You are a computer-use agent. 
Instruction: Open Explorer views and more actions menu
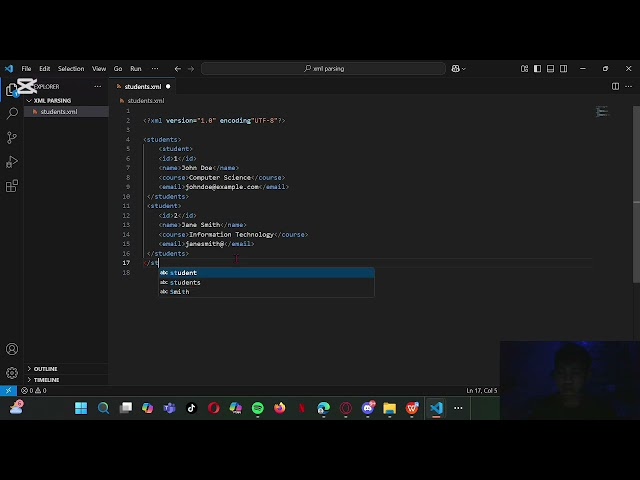pos(98,87)
